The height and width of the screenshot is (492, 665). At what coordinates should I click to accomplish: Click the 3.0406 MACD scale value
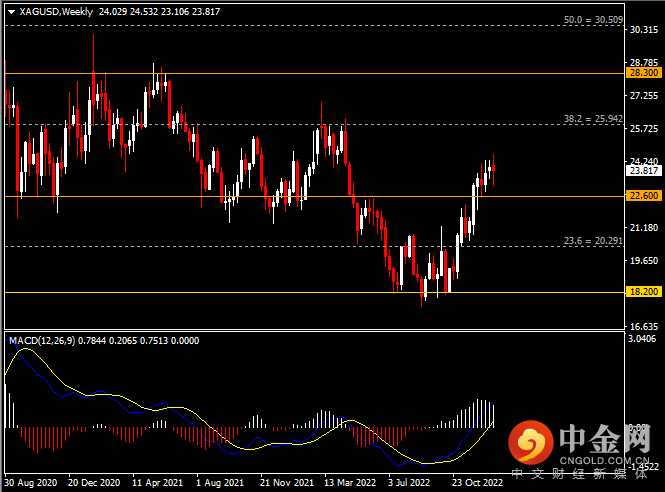pos(640,340)
